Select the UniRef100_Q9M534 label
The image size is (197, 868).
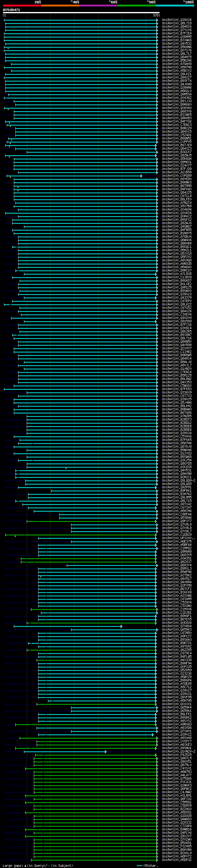[177, 94]
